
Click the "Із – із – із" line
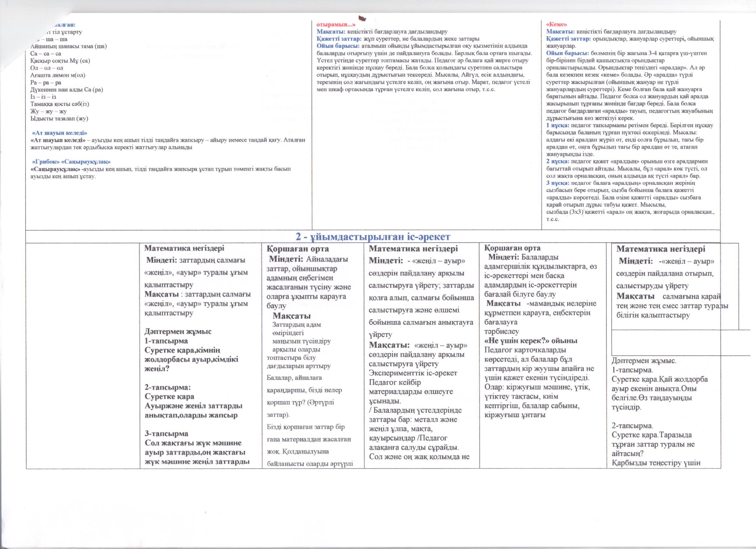click(43, 97)
